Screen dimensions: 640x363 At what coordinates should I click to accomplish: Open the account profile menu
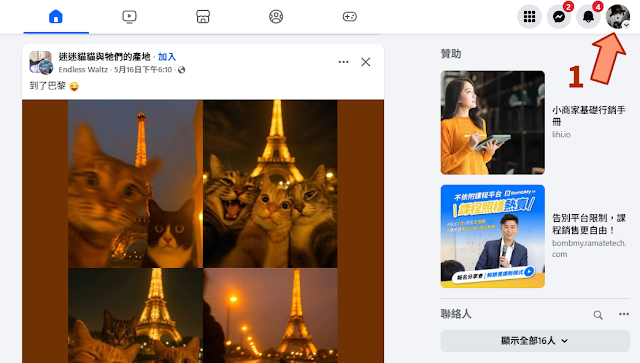[x=618, y=17]
